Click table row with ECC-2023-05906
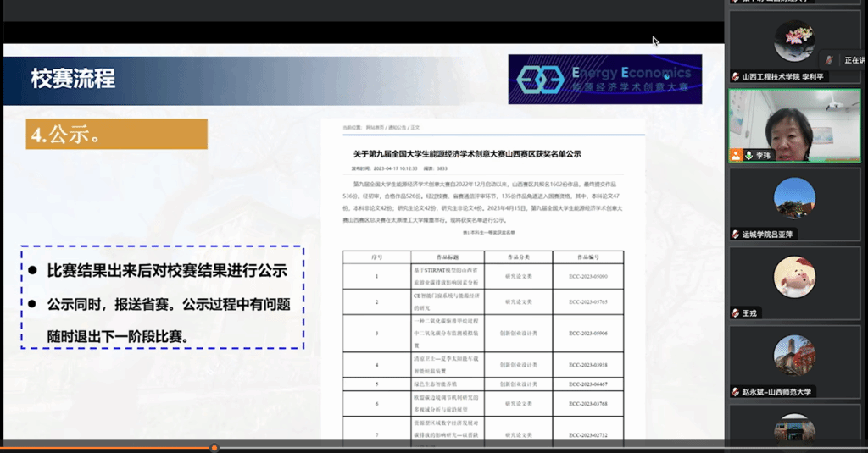Screen dimensions: 868x453 click(482, 333)
